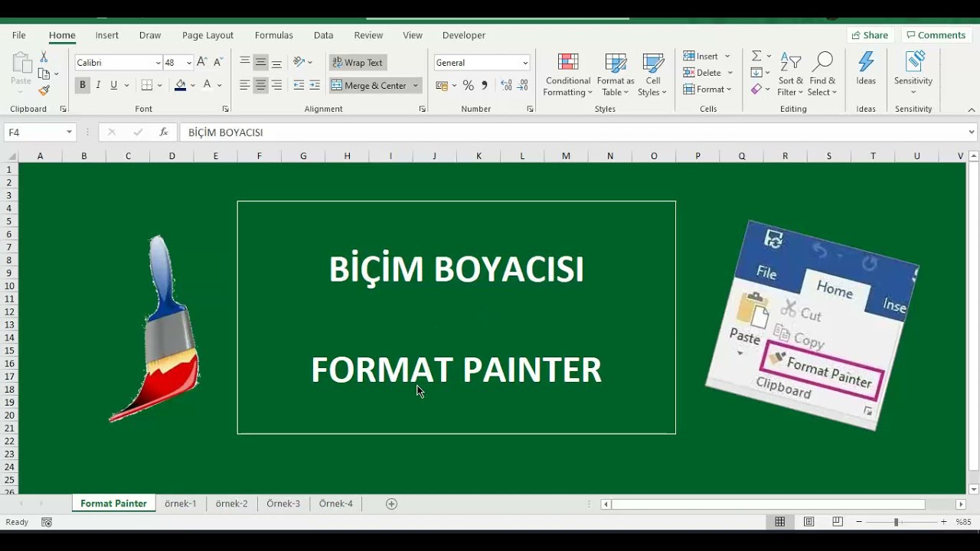980x551 pixels.
Task: Switch to the Page Layout tab
Action: tap(207, 35)
